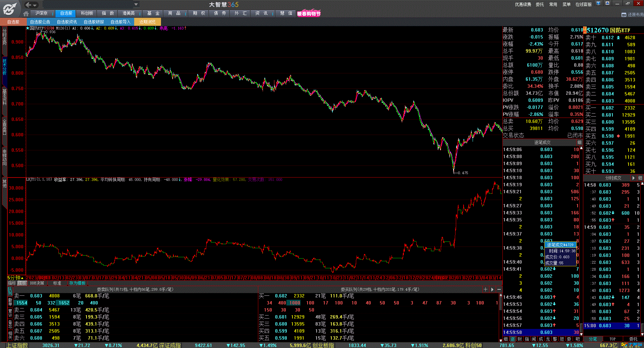Toggle the 模板 template indicator button
This screenshot has width=644, height=348.
coord(22,283)
